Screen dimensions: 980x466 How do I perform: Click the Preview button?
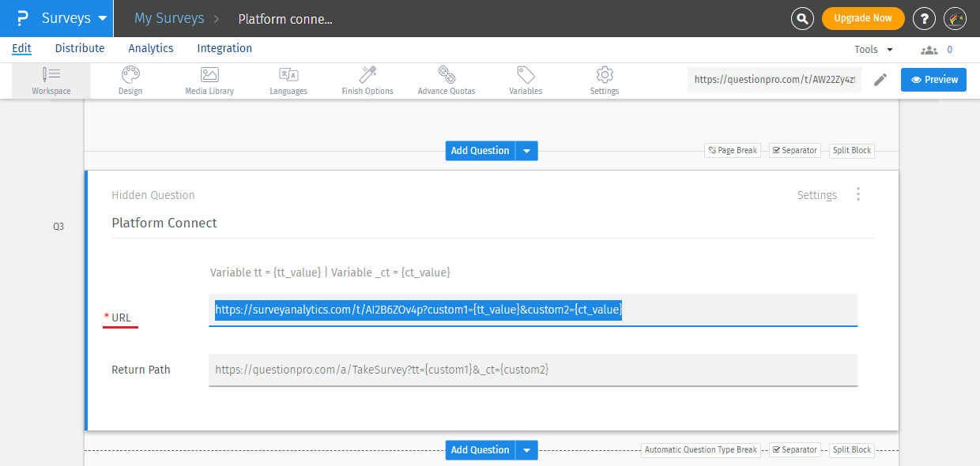pyautogui.click(x=933, y=80)
